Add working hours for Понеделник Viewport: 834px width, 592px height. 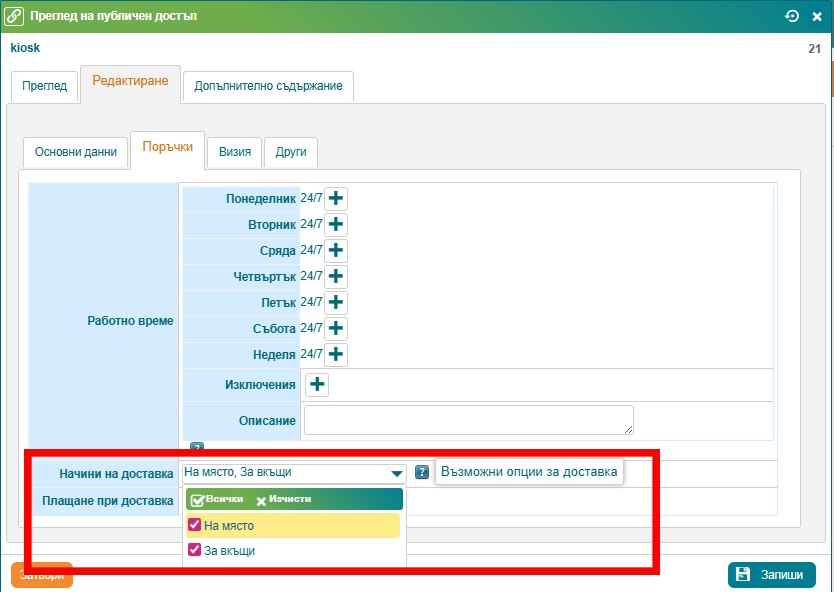coord(336,198)
